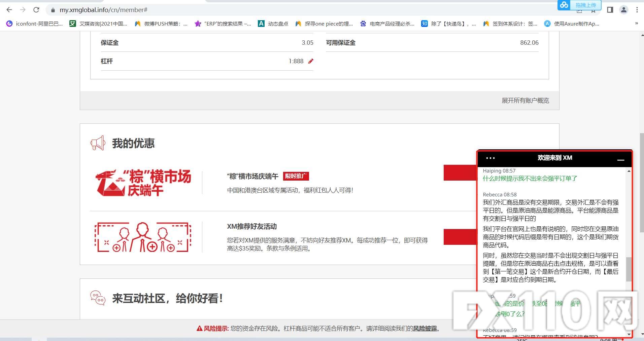The image size is (644, 341).
Task: Open XM推荐好友活动 title
Action: point(252,226)
